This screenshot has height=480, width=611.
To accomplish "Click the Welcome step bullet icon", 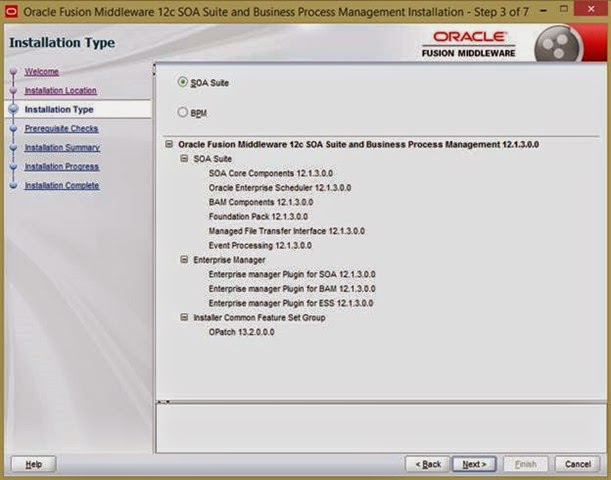I will tap(13, 72).
